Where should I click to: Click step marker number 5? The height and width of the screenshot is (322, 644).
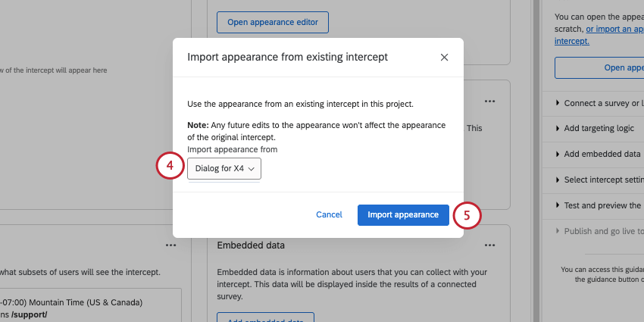[467, 215]
